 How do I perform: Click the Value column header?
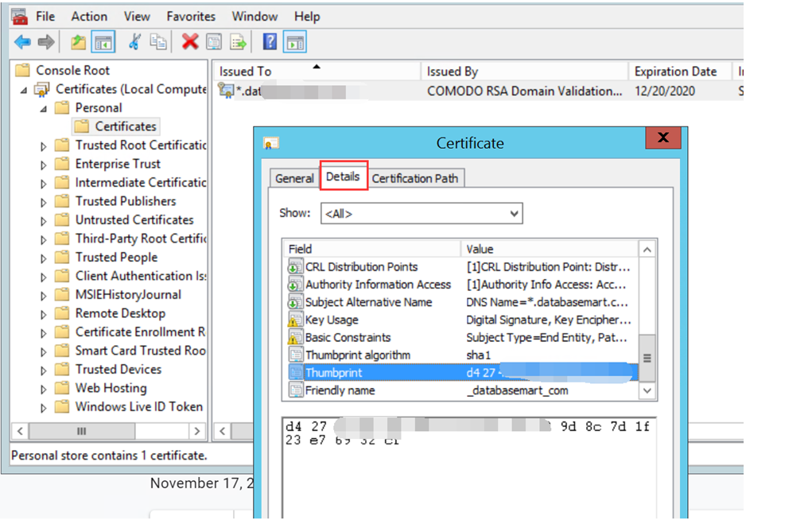click(x=550, y=249)
